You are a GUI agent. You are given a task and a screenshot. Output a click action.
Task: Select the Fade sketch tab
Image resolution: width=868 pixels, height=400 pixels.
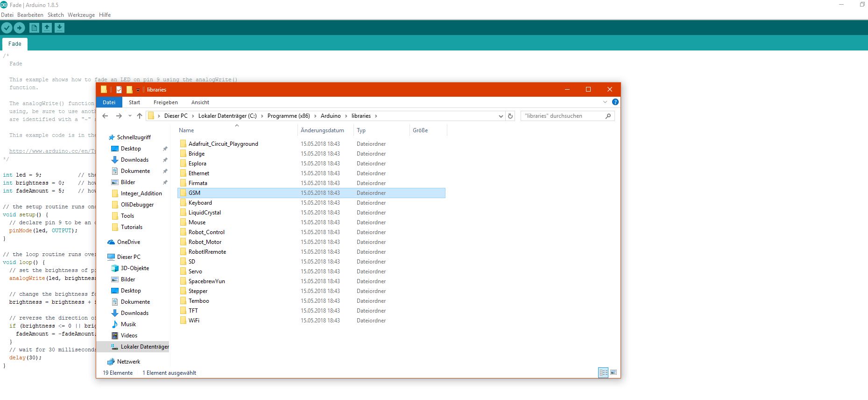point(15,44)
